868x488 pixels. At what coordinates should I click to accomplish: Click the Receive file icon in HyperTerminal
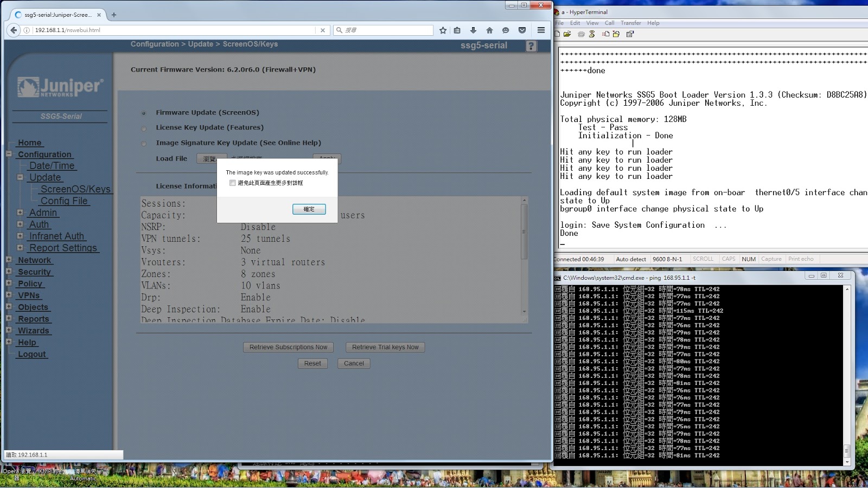click(616, 34)
